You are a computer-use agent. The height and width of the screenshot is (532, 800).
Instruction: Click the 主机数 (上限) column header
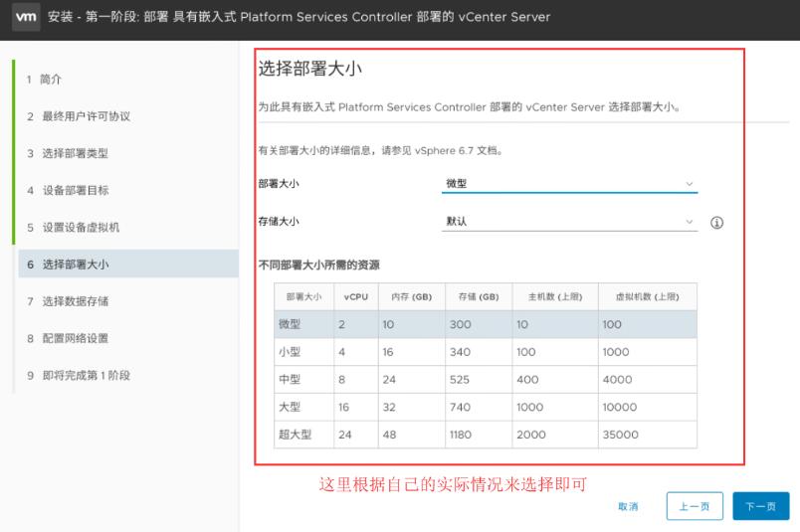click(555, 297)
